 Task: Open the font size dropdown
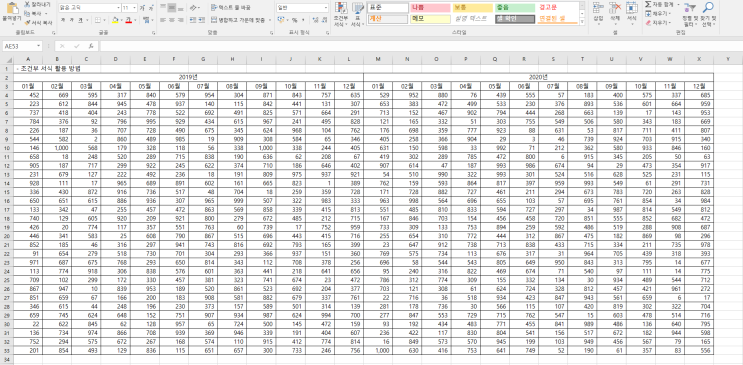point(135,8)
